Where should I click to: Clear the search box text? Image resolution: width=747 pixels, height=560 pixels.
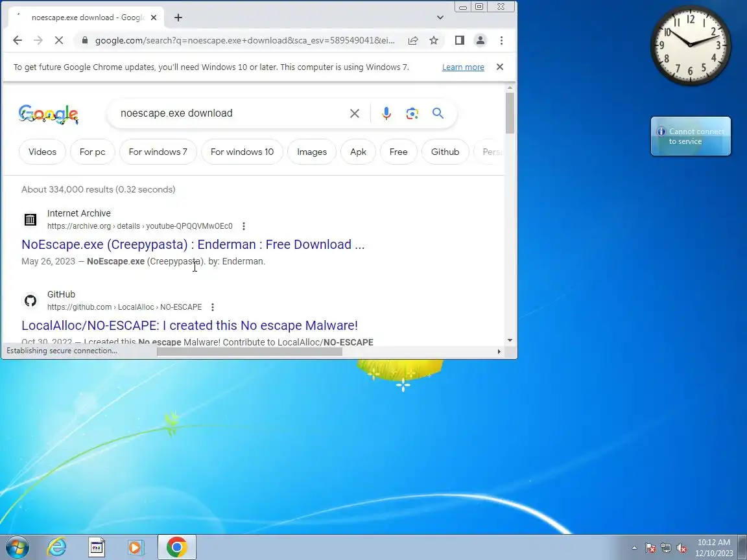(355, 113)
